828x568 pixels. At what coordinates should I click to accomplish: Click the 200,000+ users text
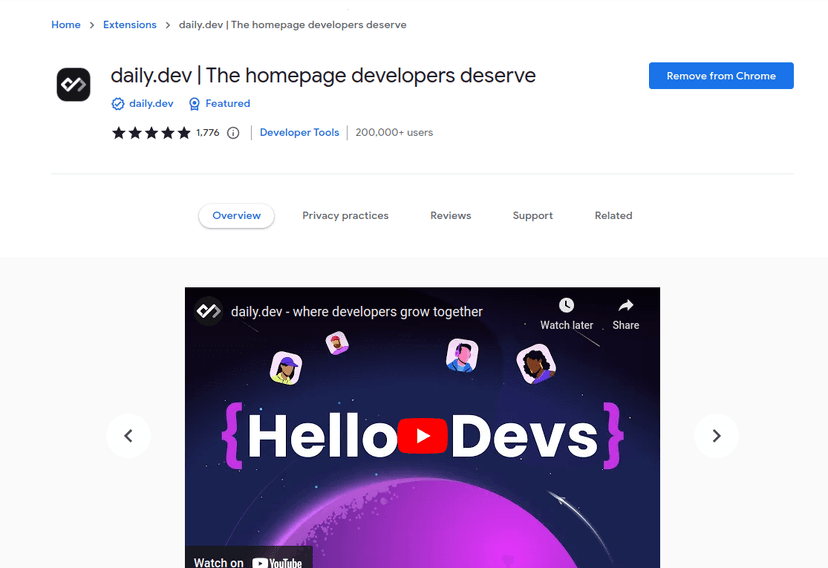(394, 132)
